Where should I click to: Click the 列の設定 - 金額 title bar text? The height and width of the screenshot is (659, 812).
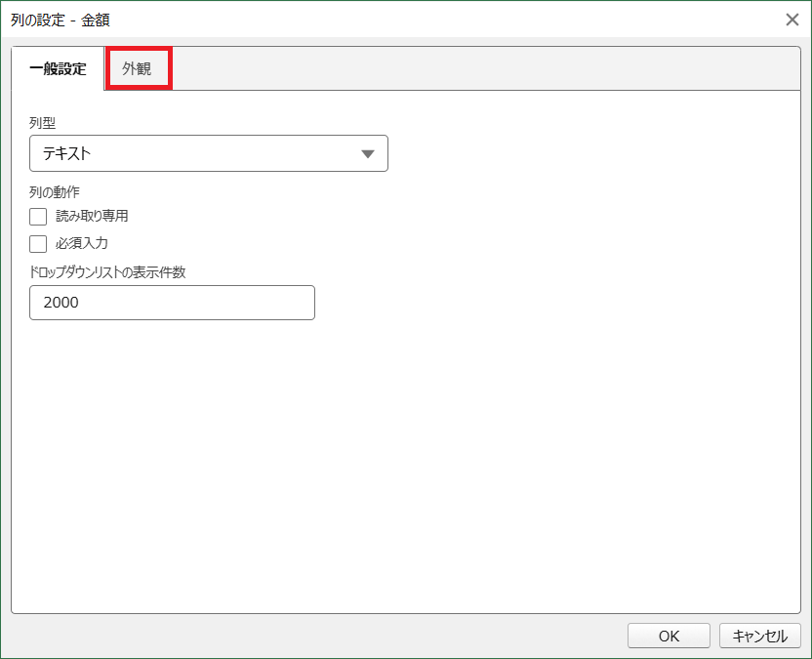(x=61, y=21)
